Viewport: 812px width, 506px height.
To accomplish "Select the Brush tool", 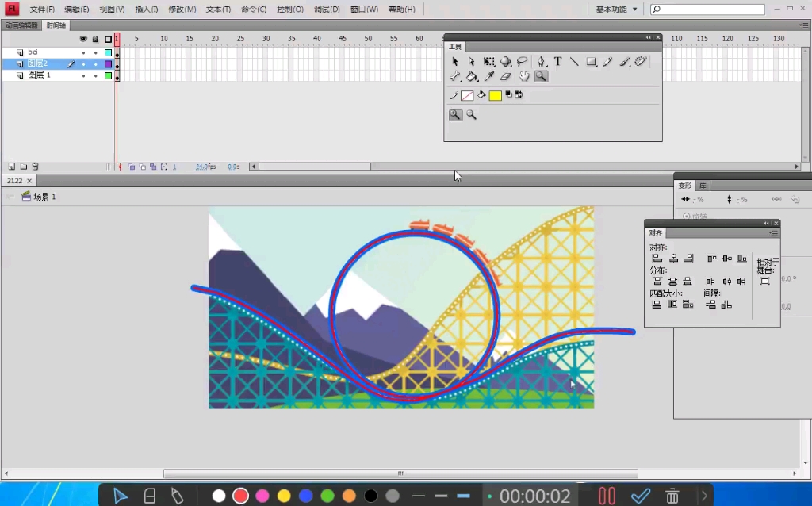I will [x=625, y=62].
